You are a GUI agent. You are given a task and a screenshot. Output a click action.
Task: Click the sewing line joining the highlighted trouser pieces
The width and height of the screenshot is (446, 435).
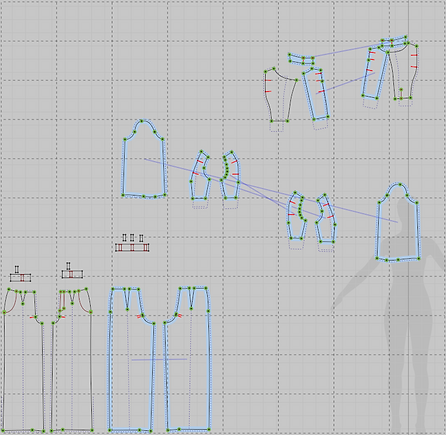point(159,359)
